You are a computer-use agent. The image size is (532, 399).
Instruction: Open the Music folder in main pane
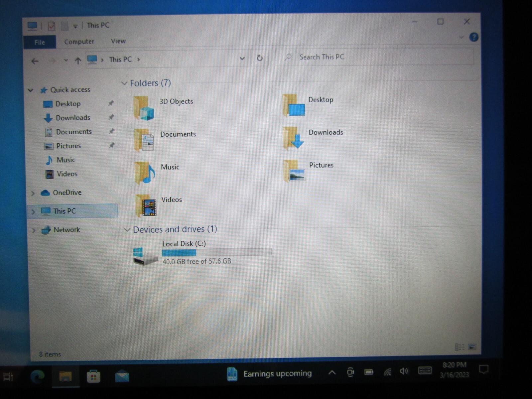tap(145, 173)
